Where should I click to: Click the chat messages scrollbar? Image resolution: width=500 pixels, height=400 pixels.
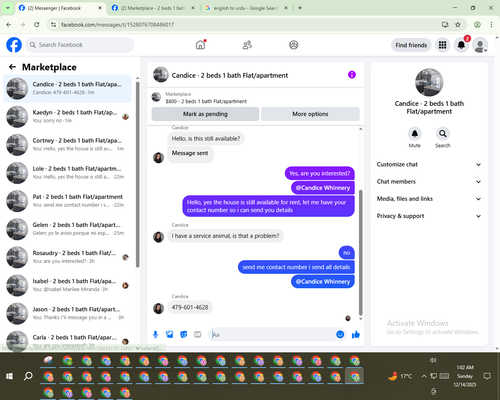(x=360, y=253)
